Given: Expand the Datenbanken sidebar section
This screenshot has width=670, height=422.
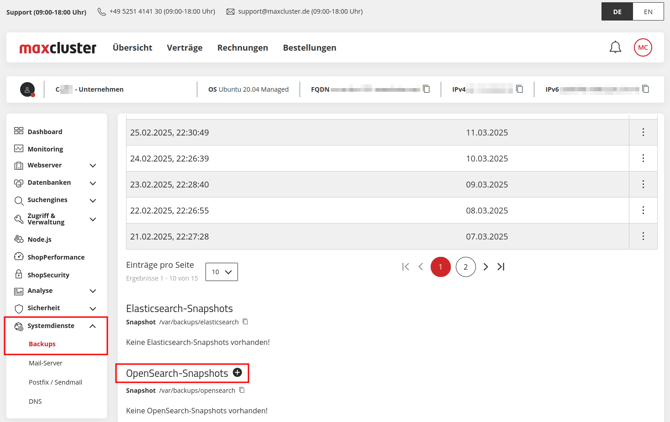Looking at the screenshot, I should tap(93, 183).
